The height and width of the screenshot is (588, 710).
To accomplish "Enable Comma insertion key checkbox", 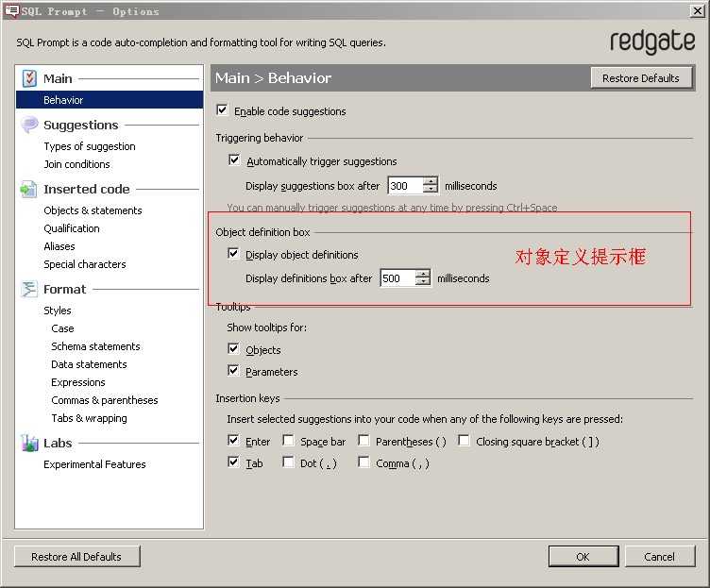I will click(363, 462).
